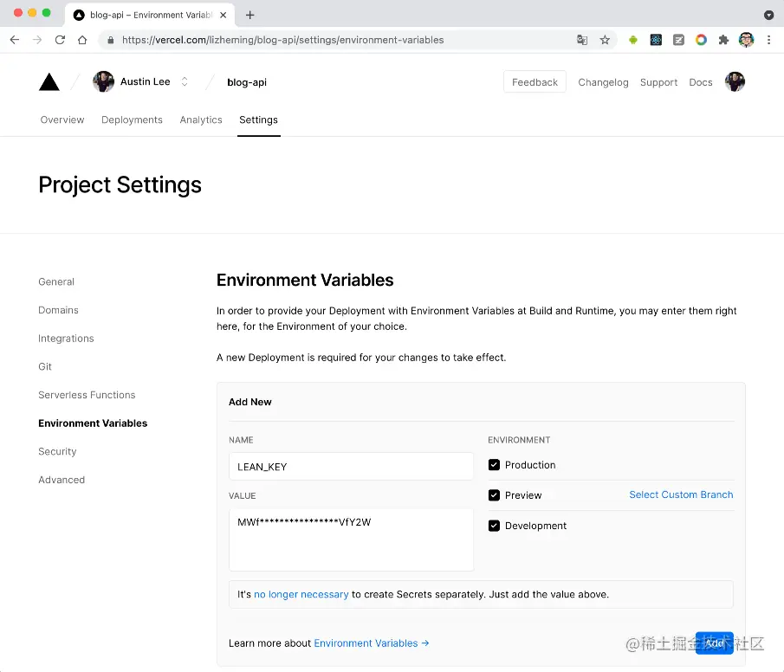Viewport: 784px width, 672px height.
Task: Open the user avatar at top right of page
Action: [x=735, y=82]
